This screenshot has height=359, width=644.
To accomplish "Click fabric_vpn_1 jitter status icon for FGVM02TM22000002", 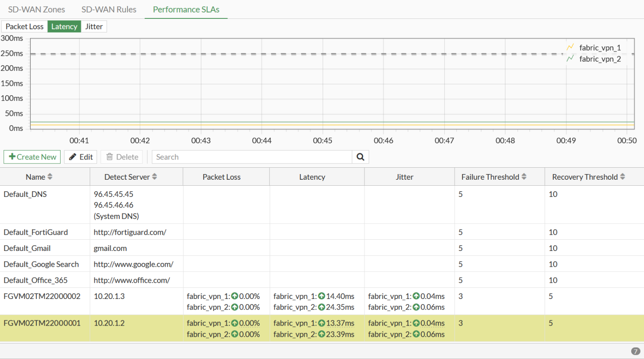I will pyautogui.click(x=416, y=296).
